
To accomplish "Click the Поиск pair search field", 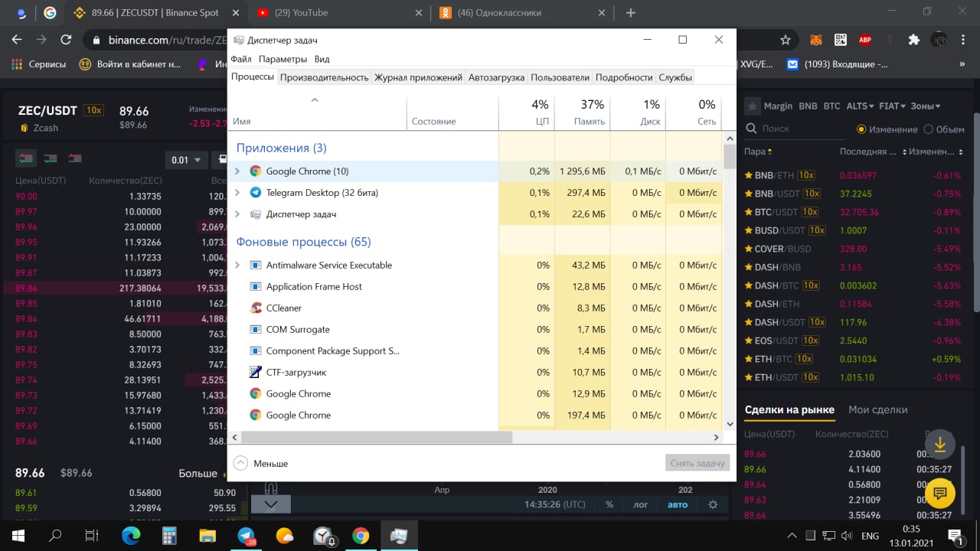I will click(x=796, y=129).
